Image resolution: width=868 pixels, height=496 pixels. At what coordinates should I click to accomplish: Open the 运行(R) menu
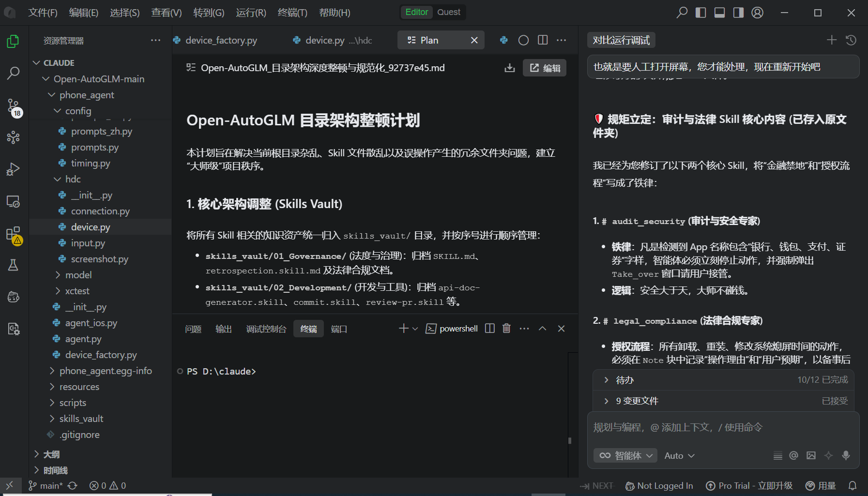[x=251, y=13]
